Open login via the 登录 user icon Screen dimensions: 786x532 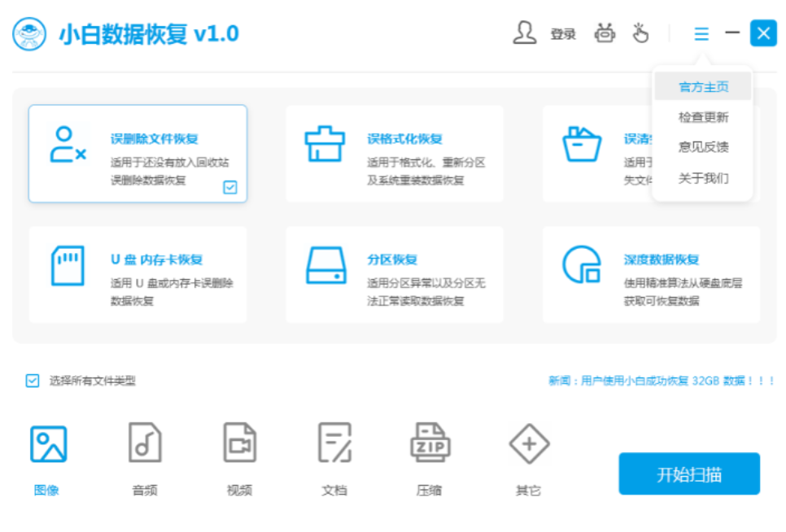tap(526, 33)
